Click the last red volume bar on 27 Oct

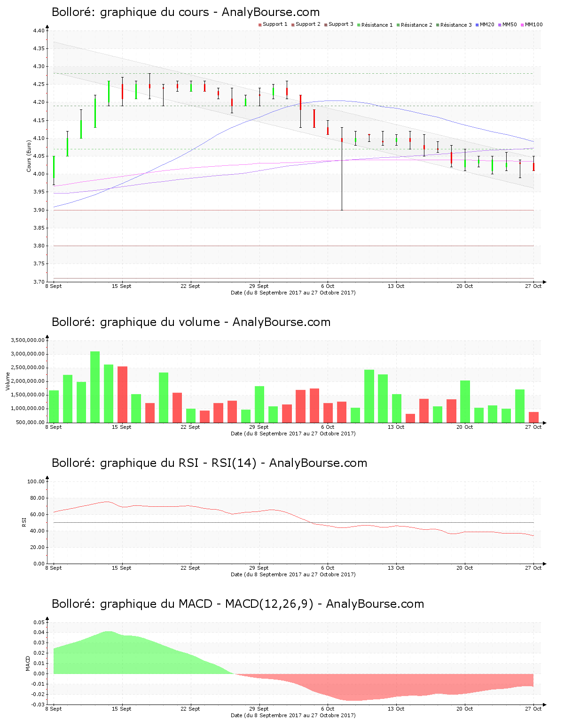pos(533,417)
